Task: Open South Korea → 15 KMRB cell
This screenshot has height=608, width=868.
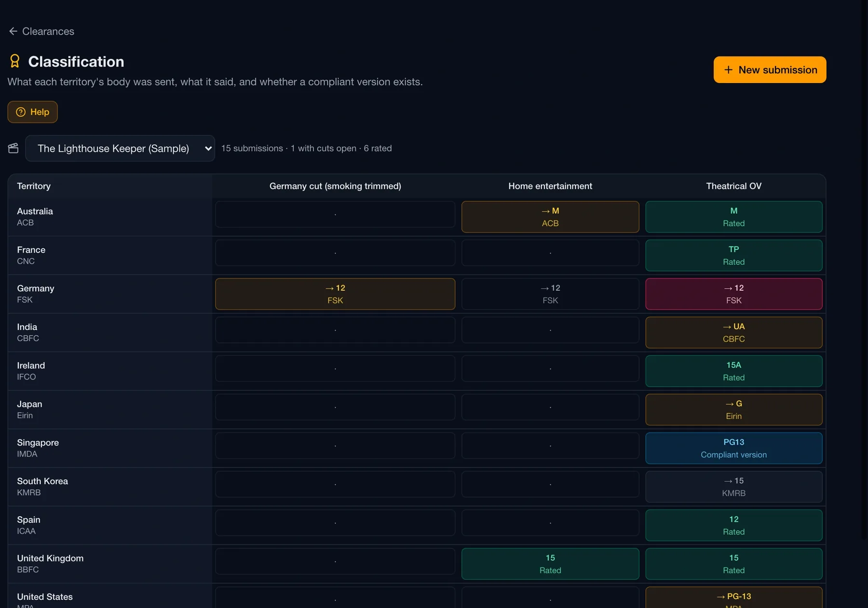Action: pos(733,487)
